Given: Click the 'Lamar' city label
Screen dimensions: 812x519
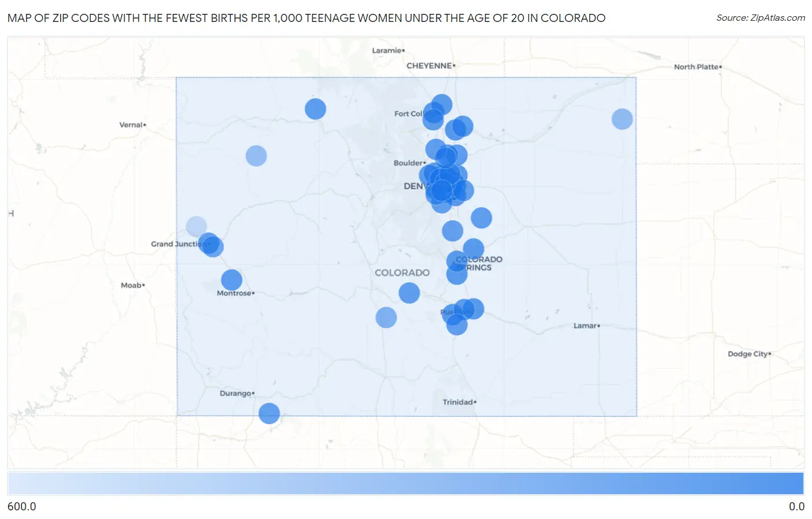Looking at the screenshot, I should coord(585,326).
